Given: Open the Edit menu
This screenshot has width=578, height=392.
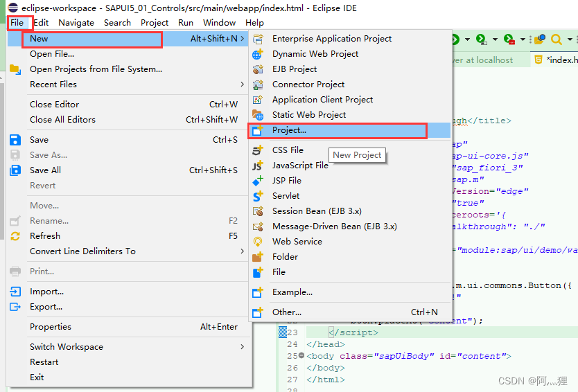Looking at the screenshot, I should click(x=41, y=22).
